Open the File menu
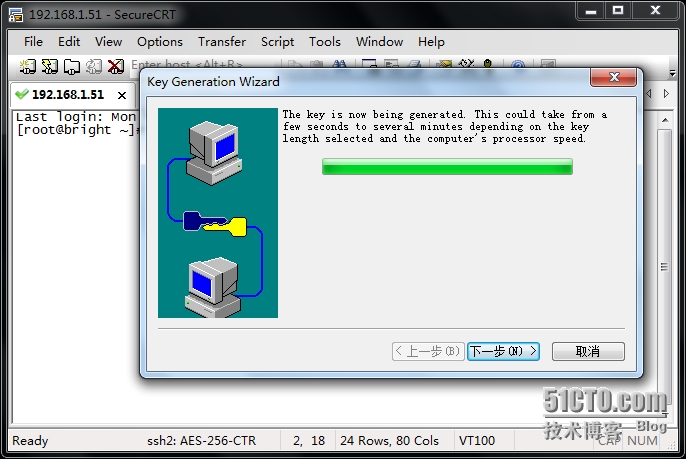This screenshot has width=686, height=459. point(33,42)
